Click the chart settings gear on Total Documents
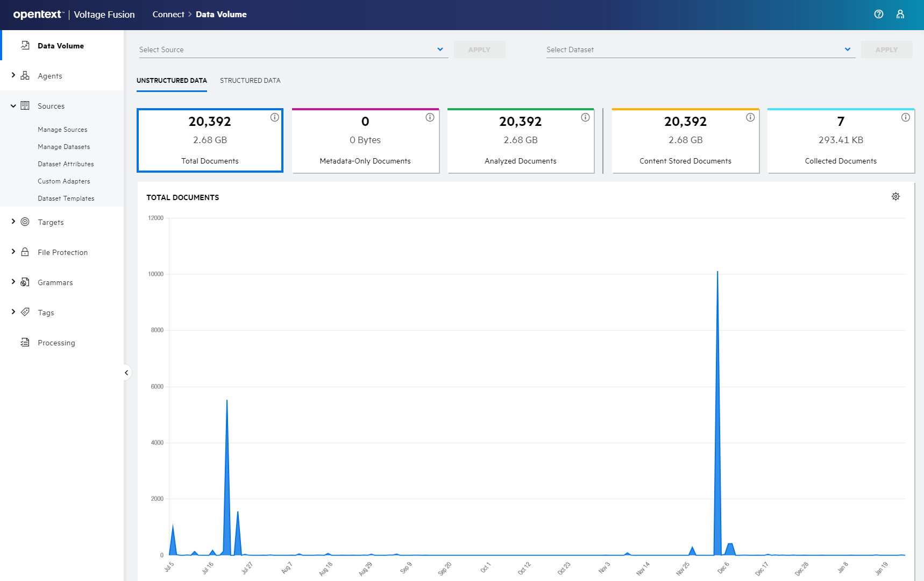Screen dimensions: 924x581 point(895,196)
